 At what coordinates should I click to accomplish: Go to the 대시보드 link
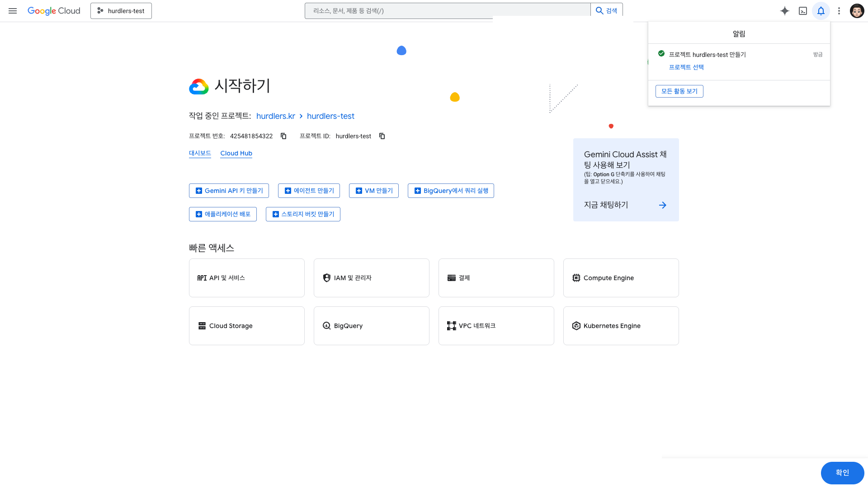pyautogui.click(x=200, y=153)
